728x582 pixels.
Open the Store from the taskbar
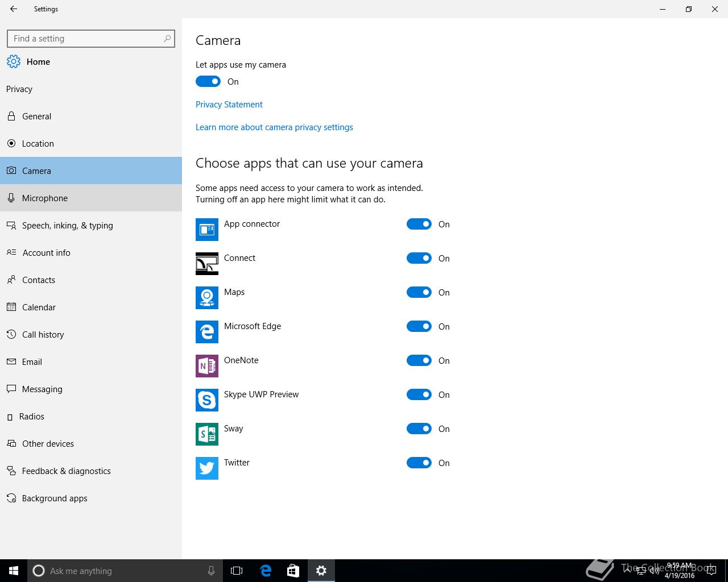(293, 571)
